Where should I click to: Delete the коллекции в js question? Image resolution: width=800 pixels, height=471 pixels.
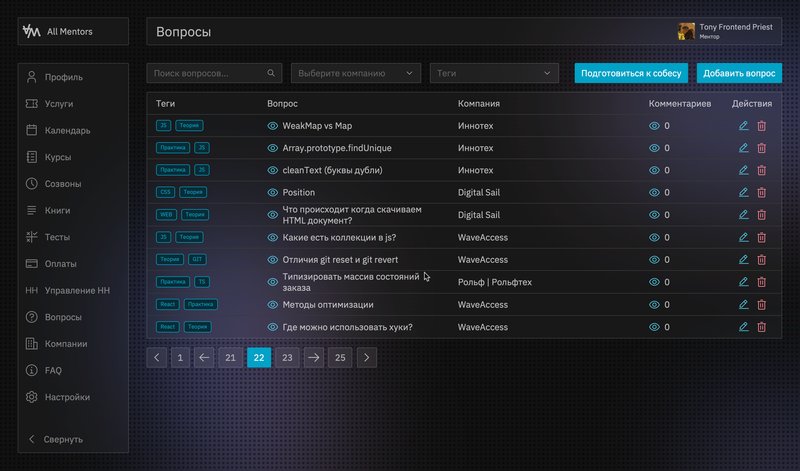tap(761, 237)
